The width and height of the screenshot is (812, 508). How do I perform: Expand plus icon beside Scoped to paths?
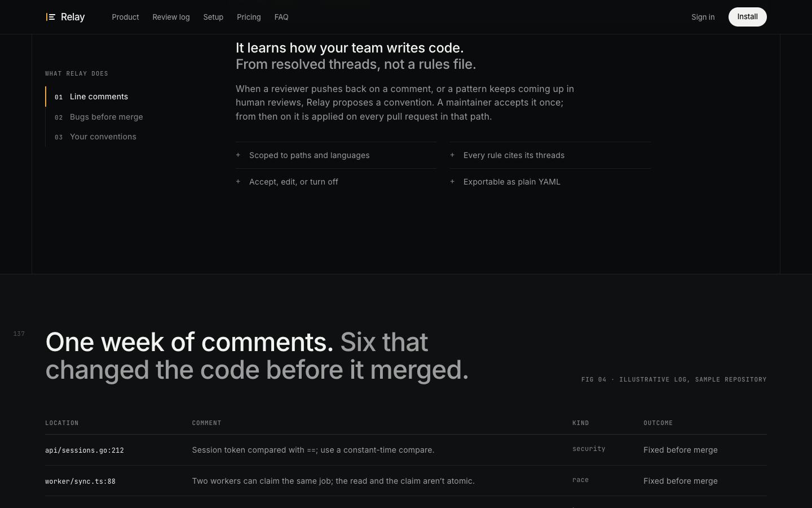tap(238, 155)
